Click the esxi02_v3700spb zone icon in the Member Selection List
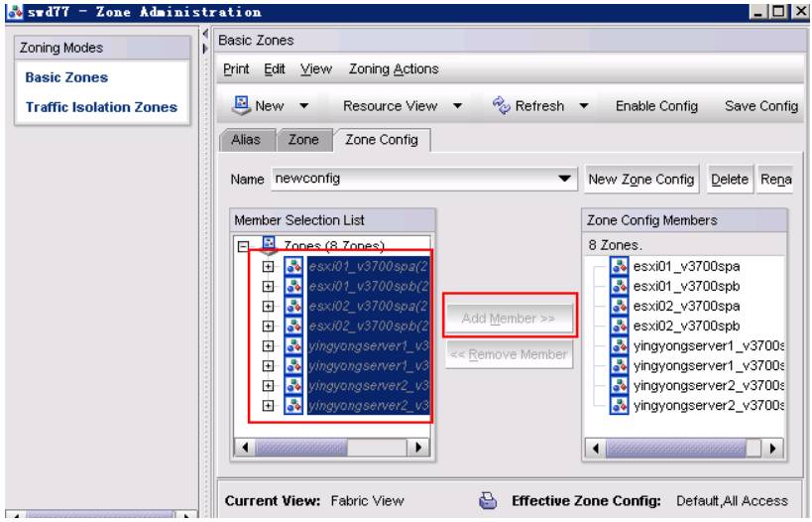The image size is (812, 522). pyautogui.click(x=293, y=326)
